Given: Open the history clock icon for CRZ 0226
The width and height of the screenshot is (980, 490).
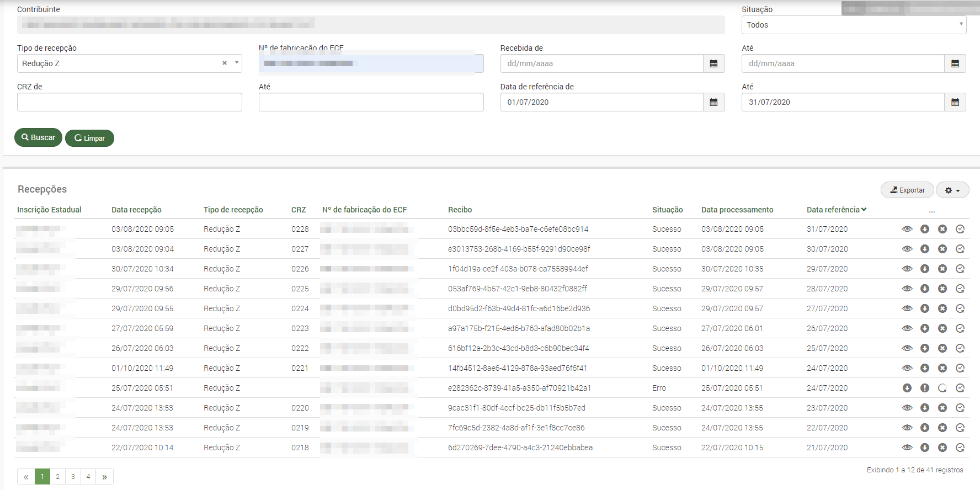Looking at the screenshot, I should point(960,269).
